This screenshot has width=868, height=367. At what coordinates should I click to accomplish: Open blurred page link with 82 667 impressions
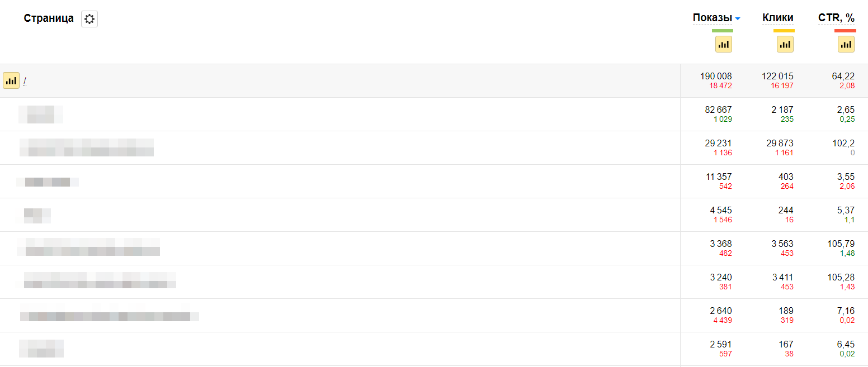tap(40, 114)
